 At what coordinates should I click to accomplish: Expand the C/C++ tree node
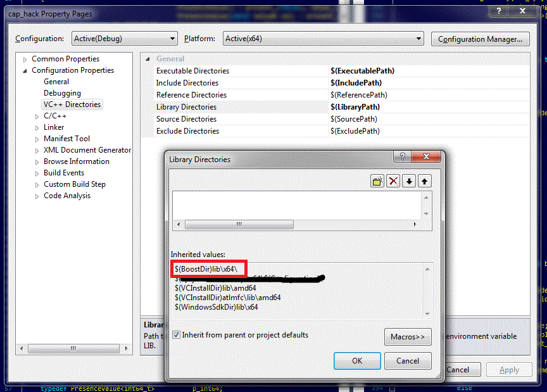point(37,115)
